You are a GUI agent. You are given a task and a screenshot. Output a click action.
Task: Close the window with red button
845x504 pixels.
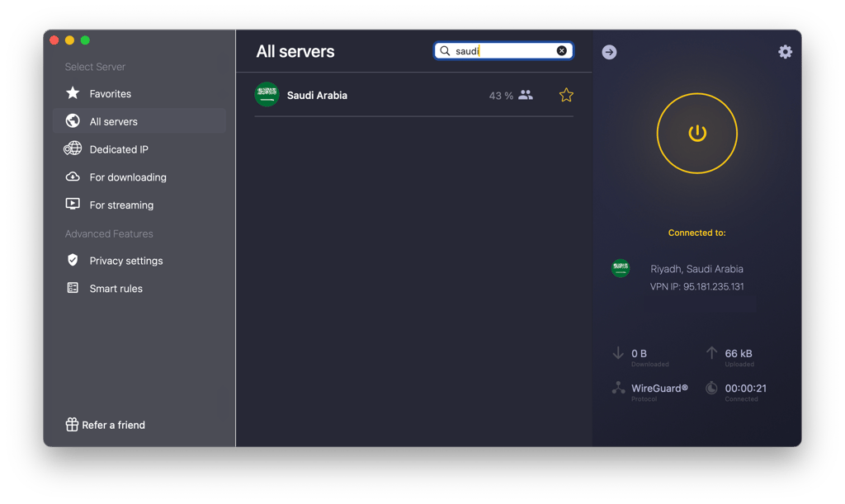pos(54,40)
